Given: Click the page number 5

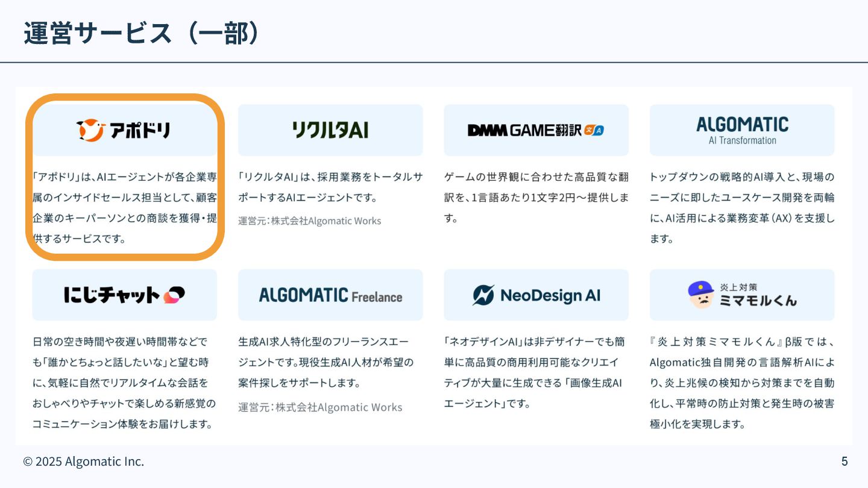Looking at the screenshot, I should click(844, 461).
